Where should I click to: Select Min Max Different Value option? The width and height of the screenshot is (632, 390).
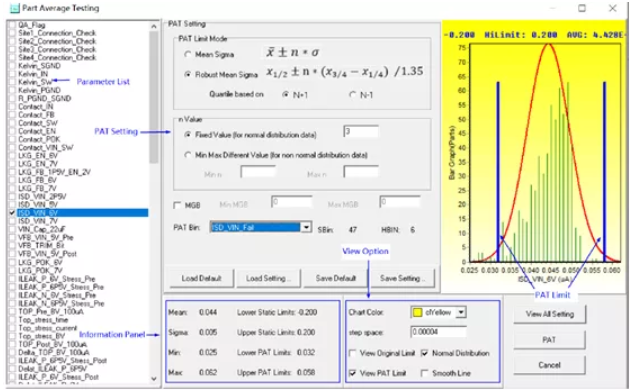187,155
